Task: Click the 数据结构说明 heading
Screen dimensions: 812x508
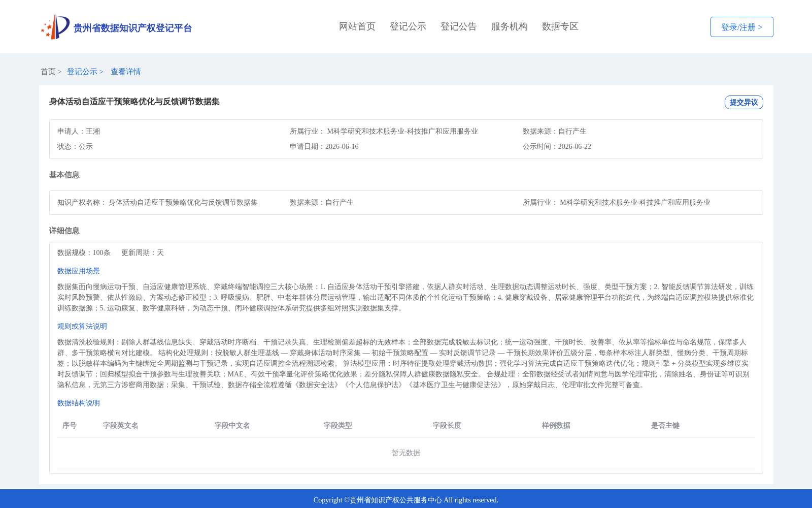Action: [79, 403]
